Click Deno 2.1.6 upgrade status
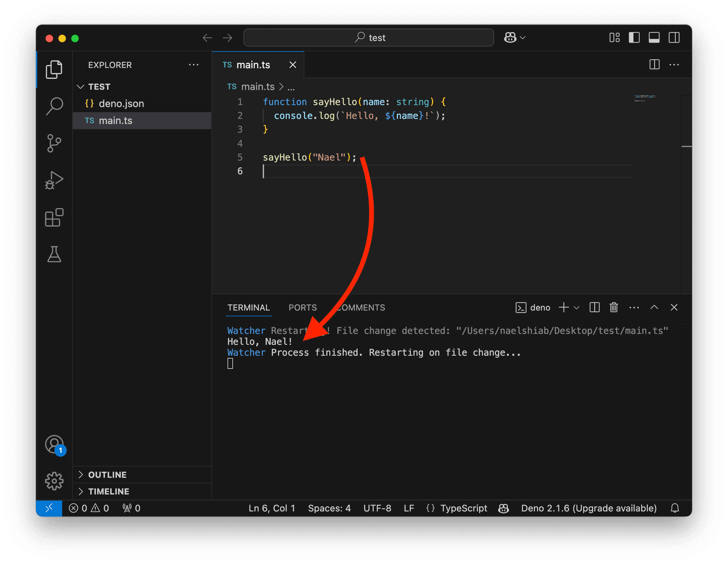The image size is (728, 564). pos(589,508)
